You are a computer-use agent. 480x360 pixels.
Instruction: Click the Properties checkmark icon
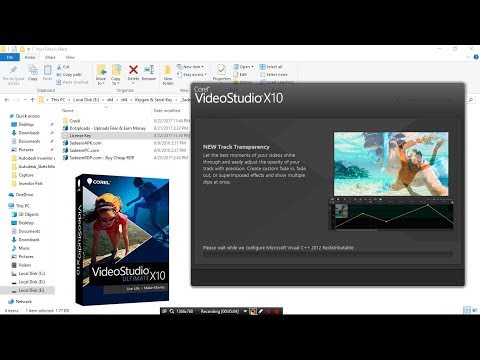pos(221,70)
